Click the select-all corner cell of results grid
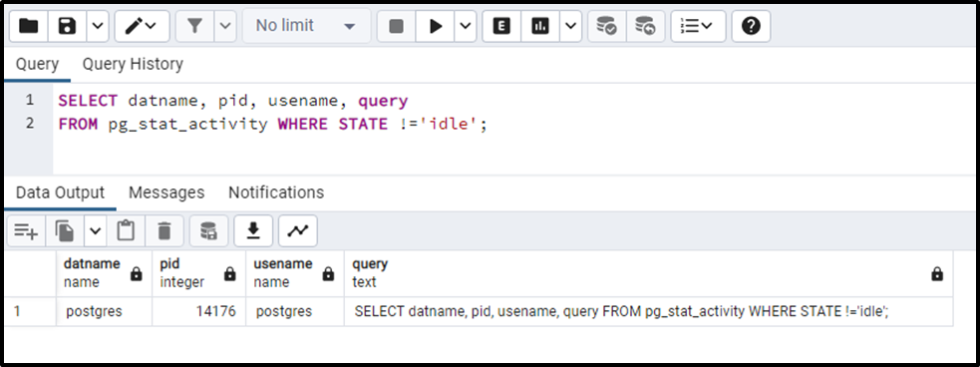980x367 pixels. tap(30, 273)
